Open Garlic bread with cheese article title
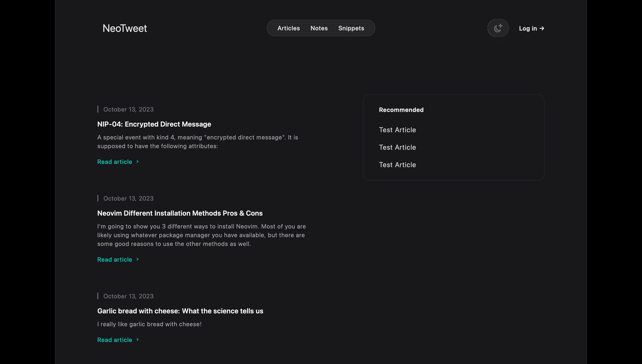The width and height of the screenshot is (642, 364). [x=180, y=311]
